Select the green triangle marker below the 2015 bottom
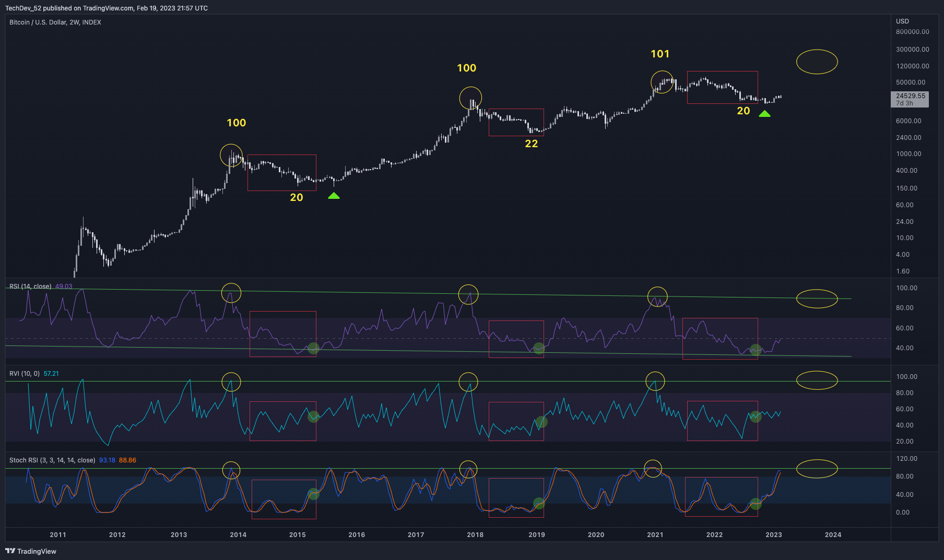 pyautogui.click(x=334, y=196)
